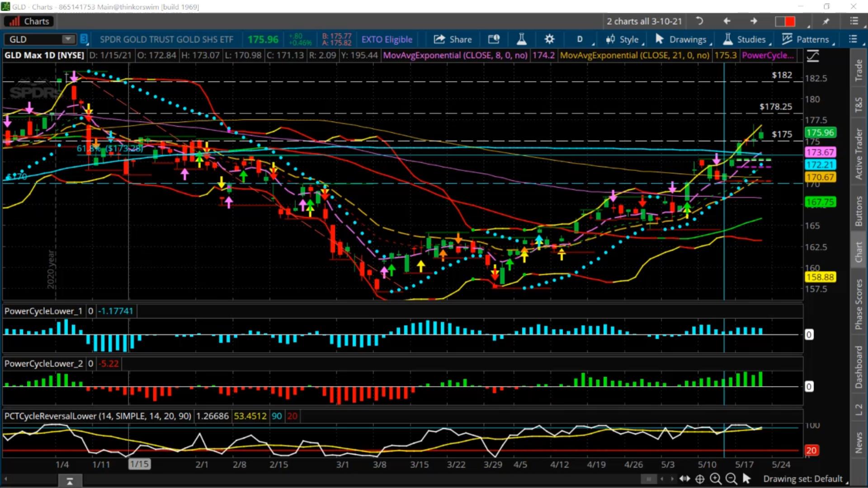Click the scroll left arrow at bottom-left
Viewport: 868px width, 488px height.
tap(6, 479)
